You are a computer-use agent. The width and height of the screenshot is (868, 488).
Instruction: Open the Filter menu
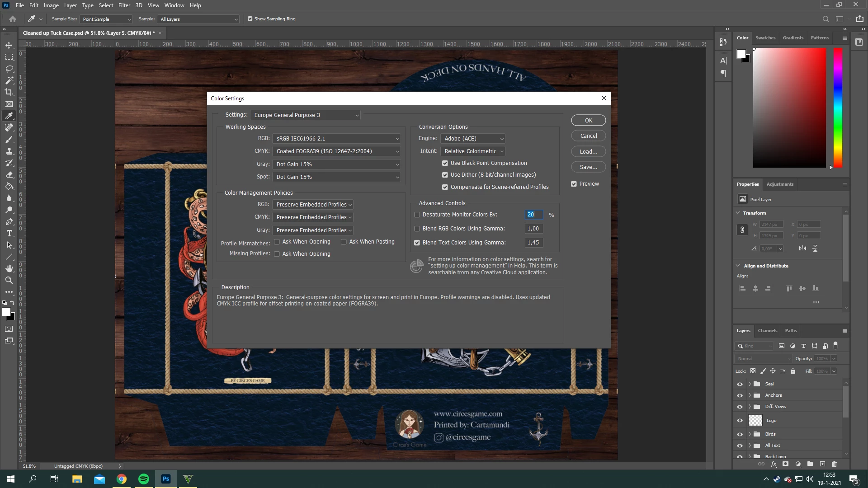tap(124, 5)
